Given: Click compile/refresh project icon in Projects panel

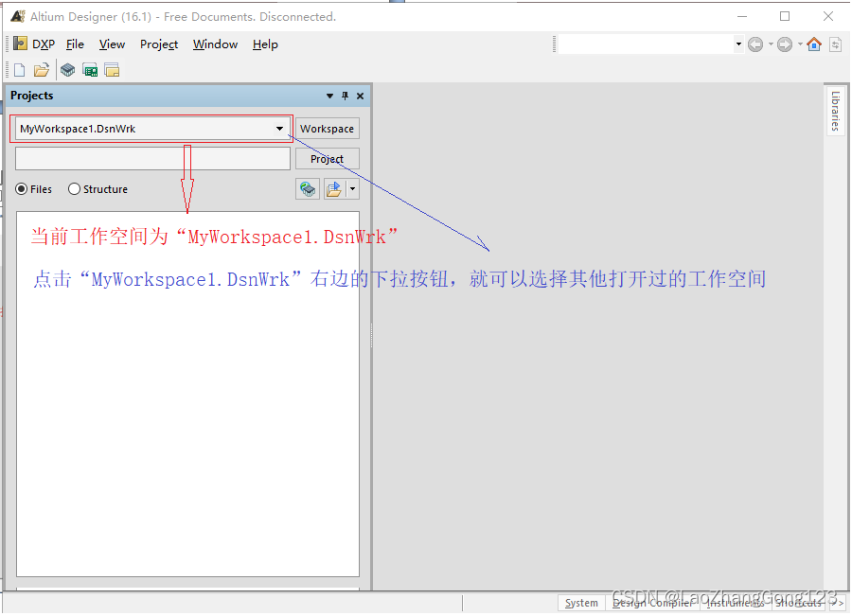Looking at the screenshot, I should pyautogui.click(x=308, y=189).
